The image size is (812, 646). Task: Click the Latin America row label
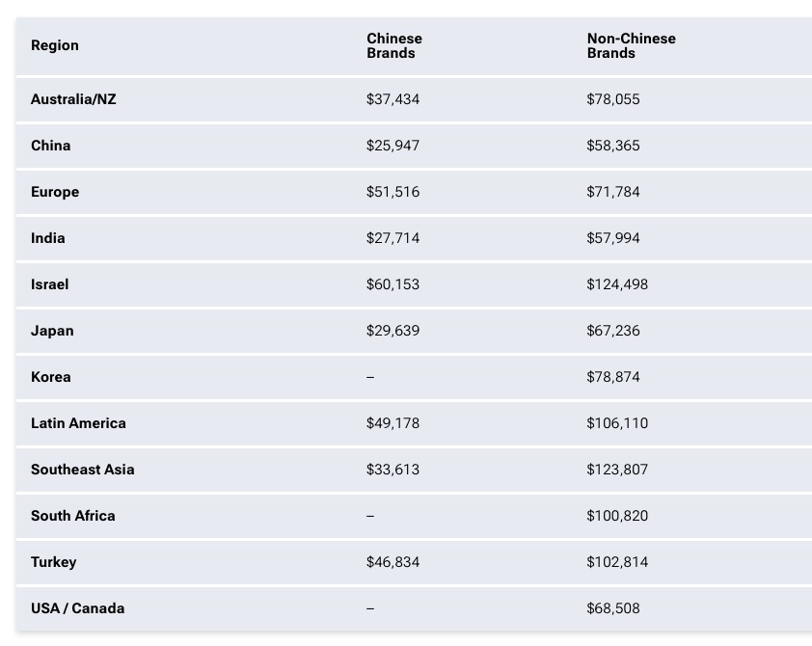point(78,423)
